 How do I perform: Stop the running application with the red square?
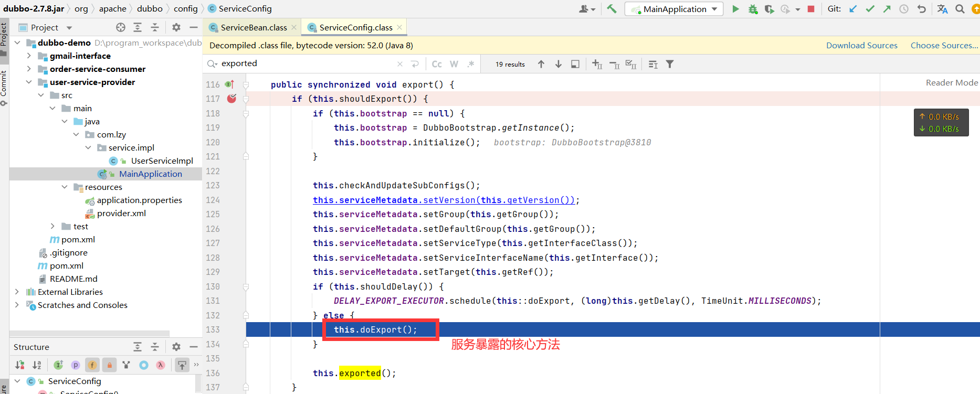click(811, 9)
